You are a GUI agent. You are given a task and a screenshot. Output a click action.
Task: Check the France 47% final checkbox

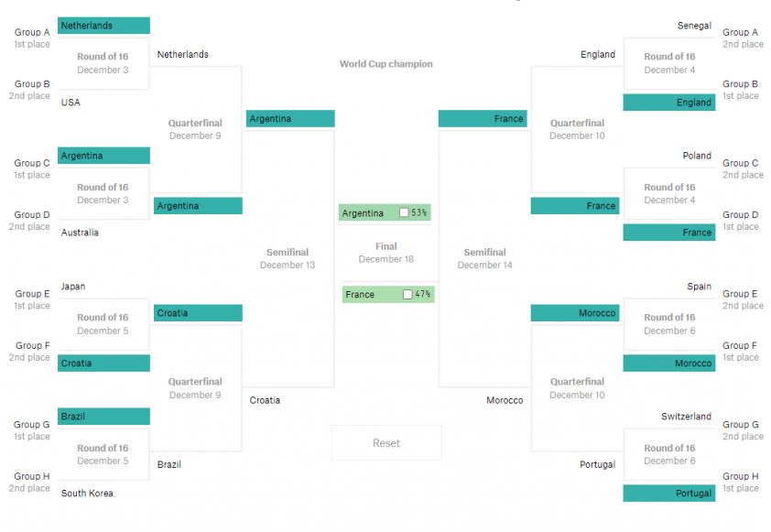tap(407, 294)
